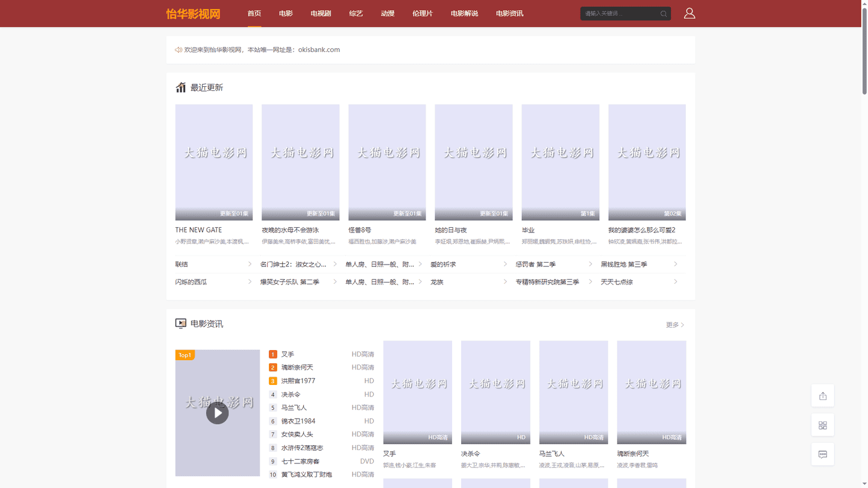Open the 电影 menu item
This screenshot has height=488, width=868.
(x=286, y=13)
